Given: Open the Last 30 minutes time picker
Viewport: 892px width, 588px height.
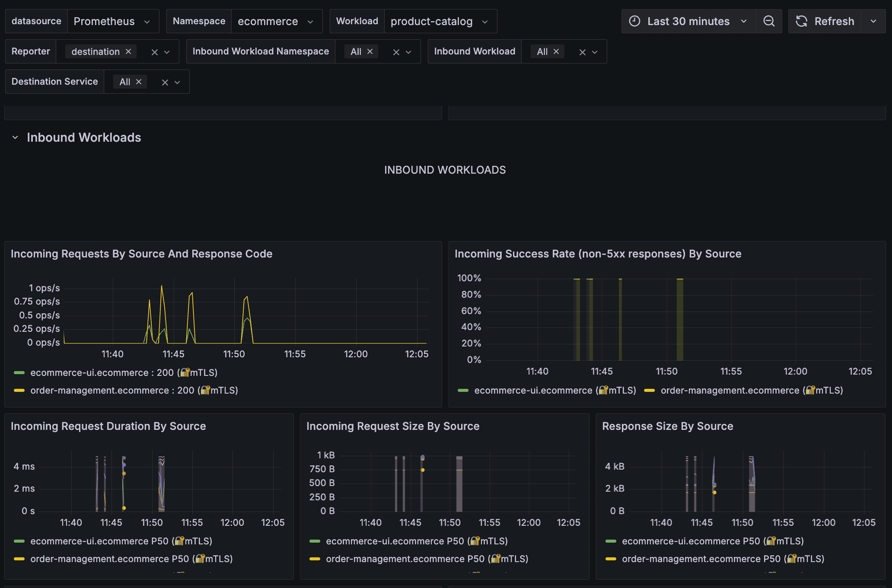Looking at the screenshot, I should [x=688, y=21].
